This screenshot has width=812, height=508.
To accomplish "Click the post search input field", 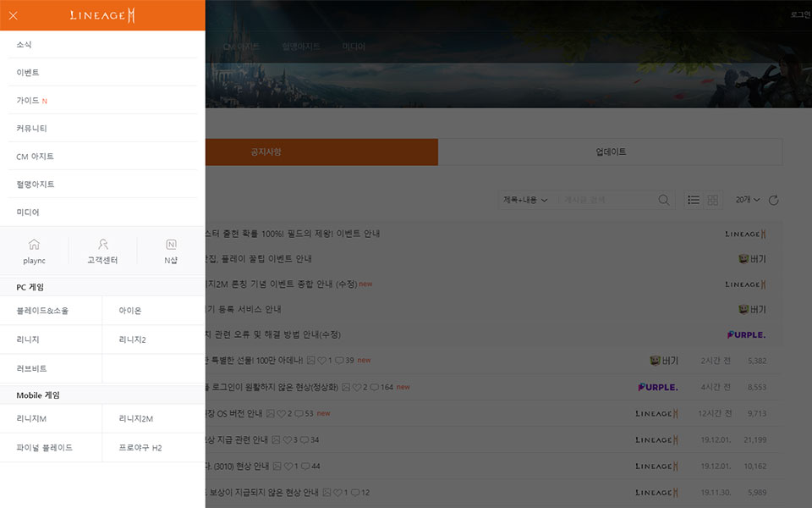I will pos(607,200).
